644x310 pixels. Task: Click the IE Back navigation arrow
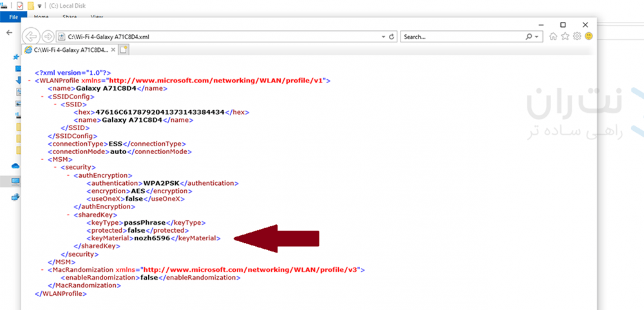click(32, 36)
